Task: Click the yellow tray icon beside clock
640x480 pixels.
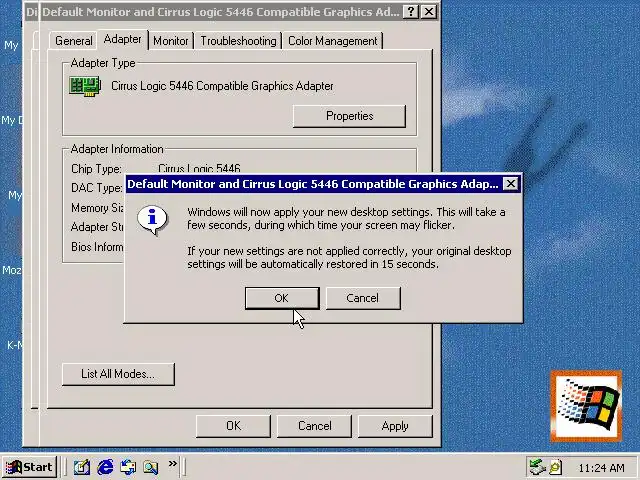Action: click(556, 467)
